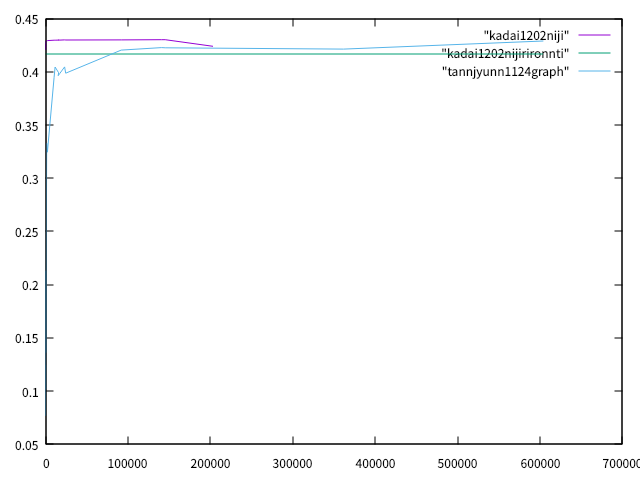
Task: Click the "kadai1202niji" legend label
Action: (x=527, y=36)
